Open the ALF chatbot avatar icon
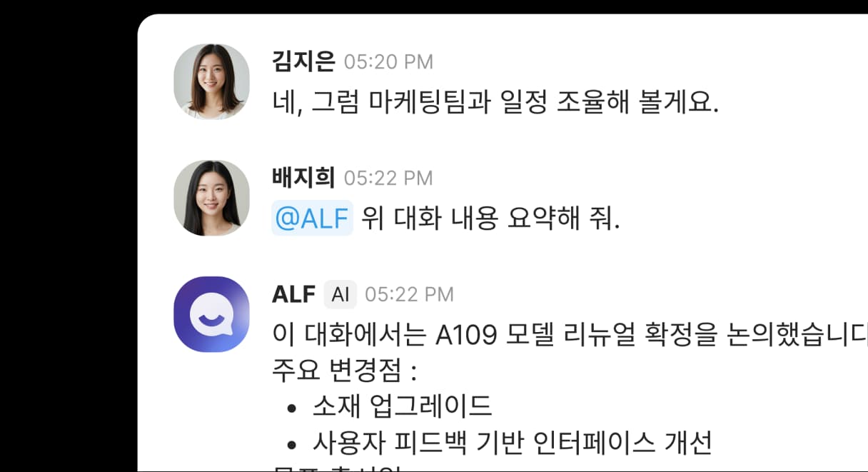 pos(211,314)
